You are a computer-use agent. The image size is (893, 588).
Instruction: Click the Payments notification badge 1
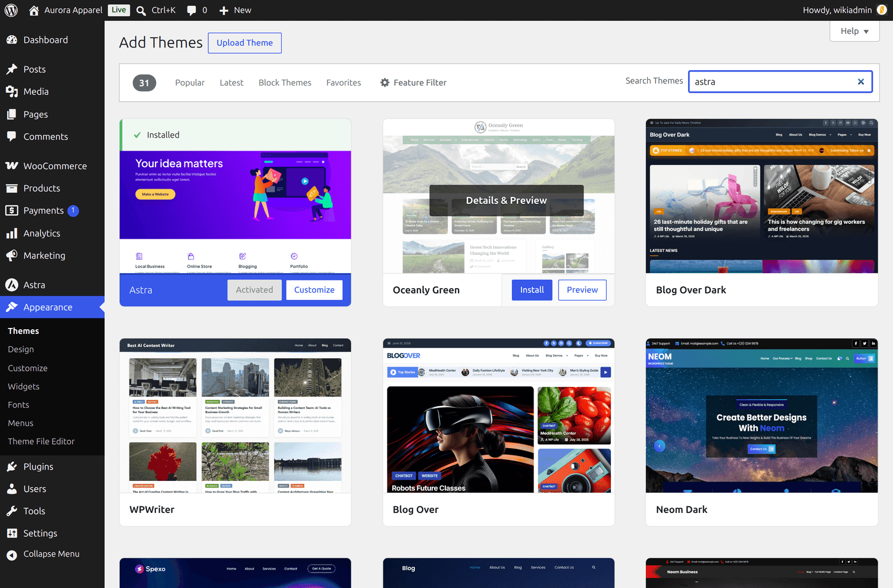click(73, 211)
